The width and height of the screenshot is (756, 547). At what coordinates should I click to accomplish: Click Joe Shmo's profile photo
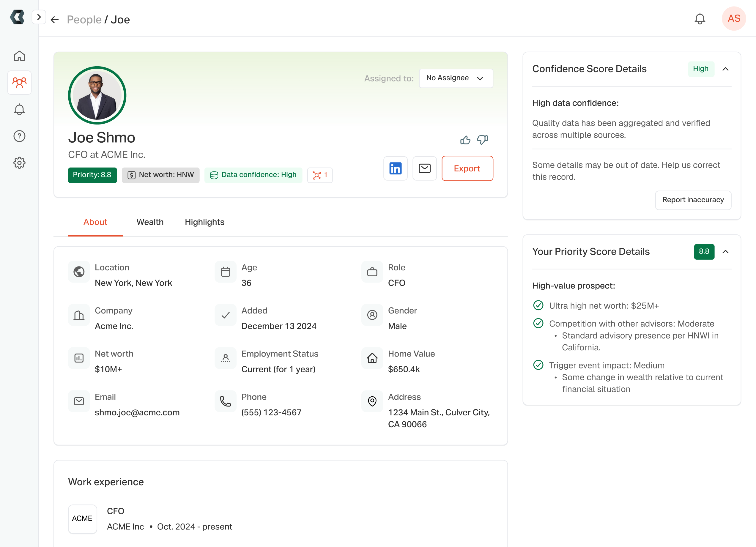click(x=97, y=95)
